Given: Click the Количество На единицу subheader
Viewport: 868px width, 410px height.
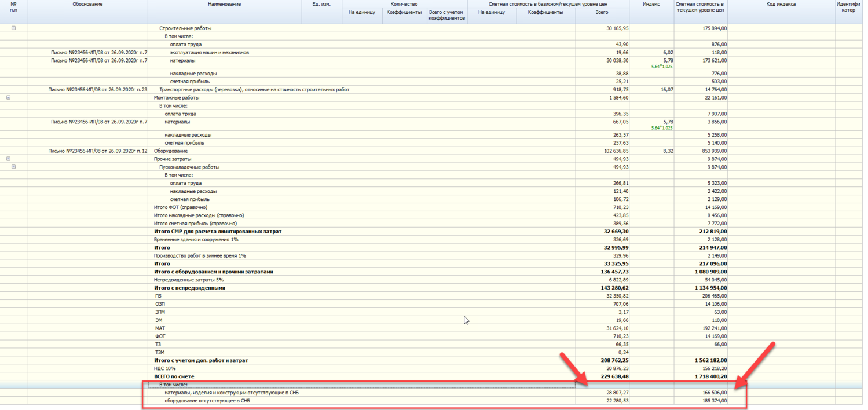Looking at the screenshot, I should tap(362, 12).
